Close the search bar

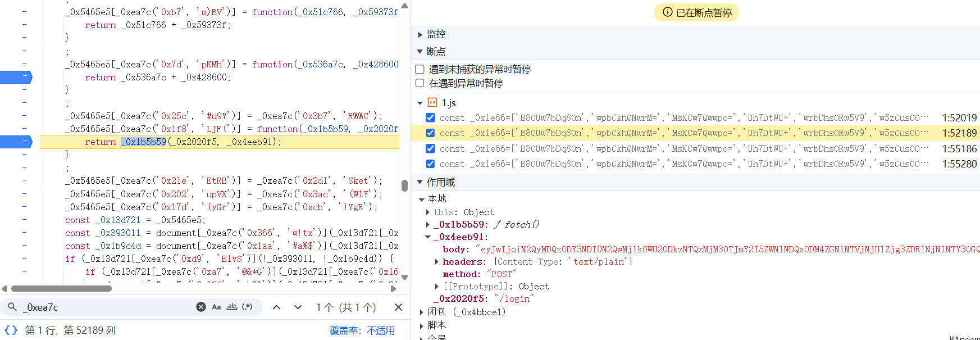(398, 307)
